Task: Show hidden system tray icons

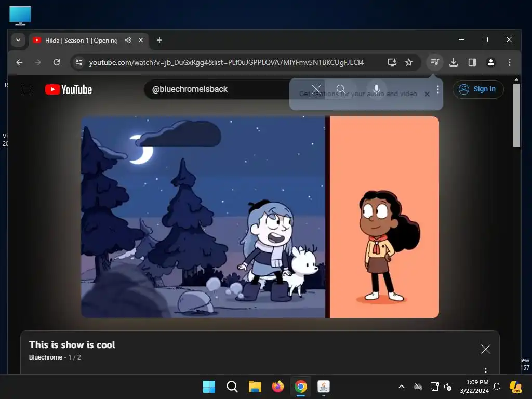Action: tap(402, 387)
